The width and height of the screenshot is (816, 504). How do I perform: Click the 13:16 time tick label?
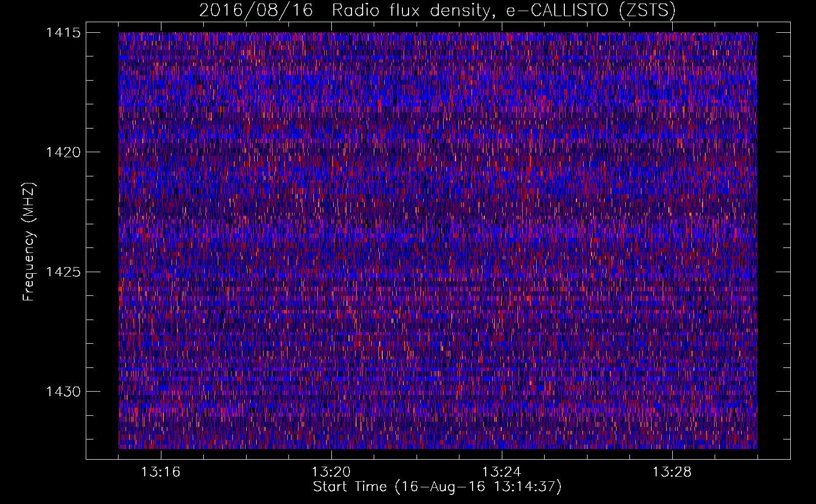coord(160,472)
